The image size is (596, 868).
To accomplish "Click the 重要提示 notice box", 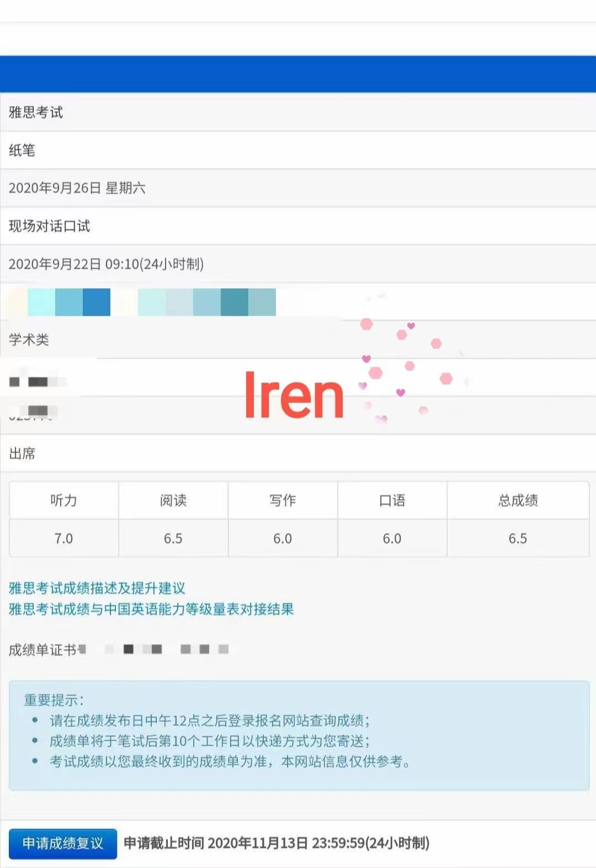I will pyautogui.click(x=299, y=735).
